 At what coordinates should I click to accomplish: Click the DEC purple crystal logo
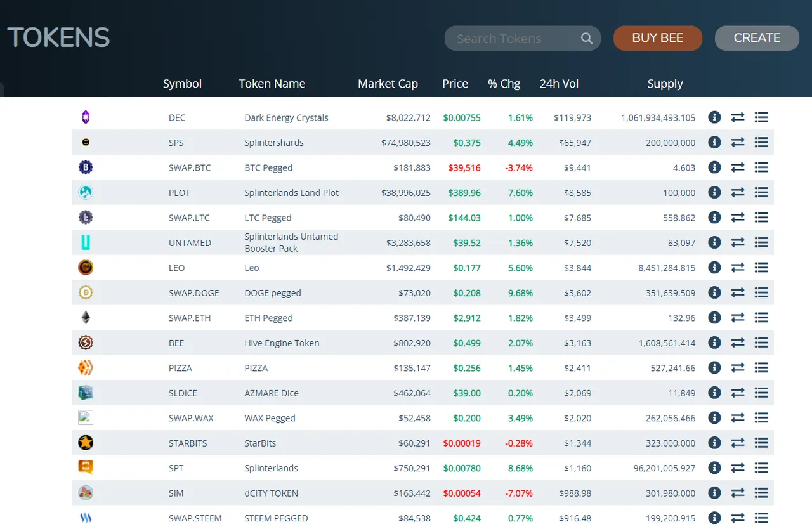tap(86, 117)
